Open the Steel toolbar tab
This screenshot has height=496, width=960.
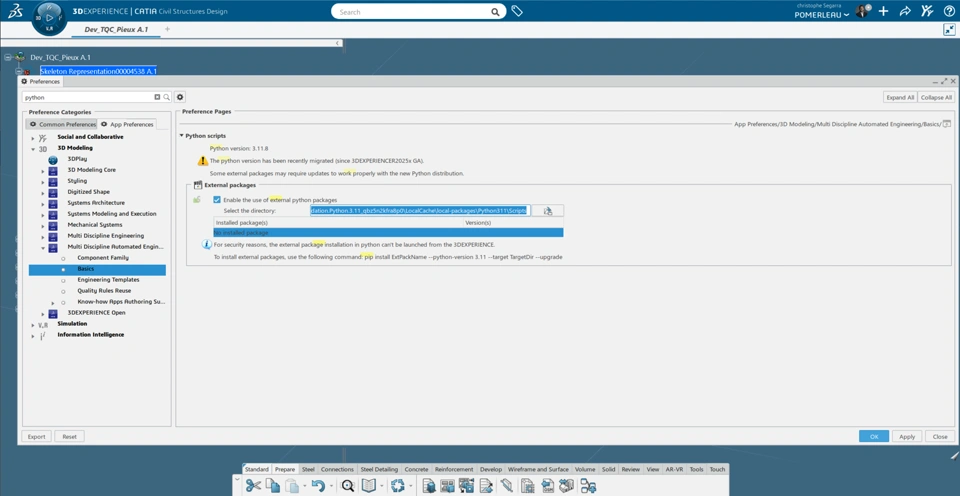click(x=308, y=469)
